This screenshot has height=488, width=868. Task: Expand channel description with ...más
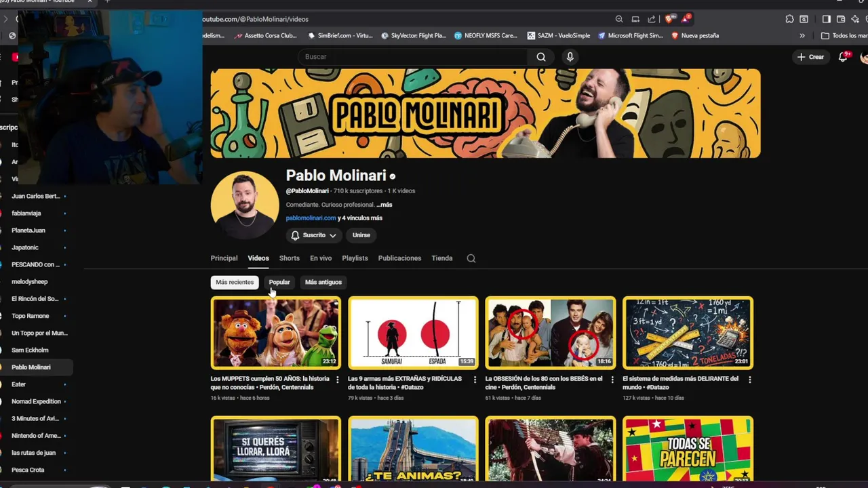tap(384, 205)
